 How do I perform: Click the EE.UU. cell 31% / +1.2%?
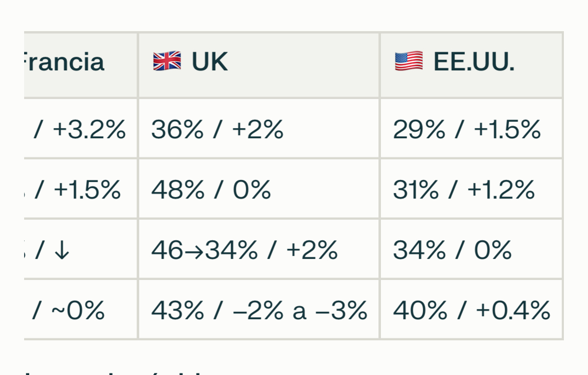pyautogui.click(x=463, y=190)
